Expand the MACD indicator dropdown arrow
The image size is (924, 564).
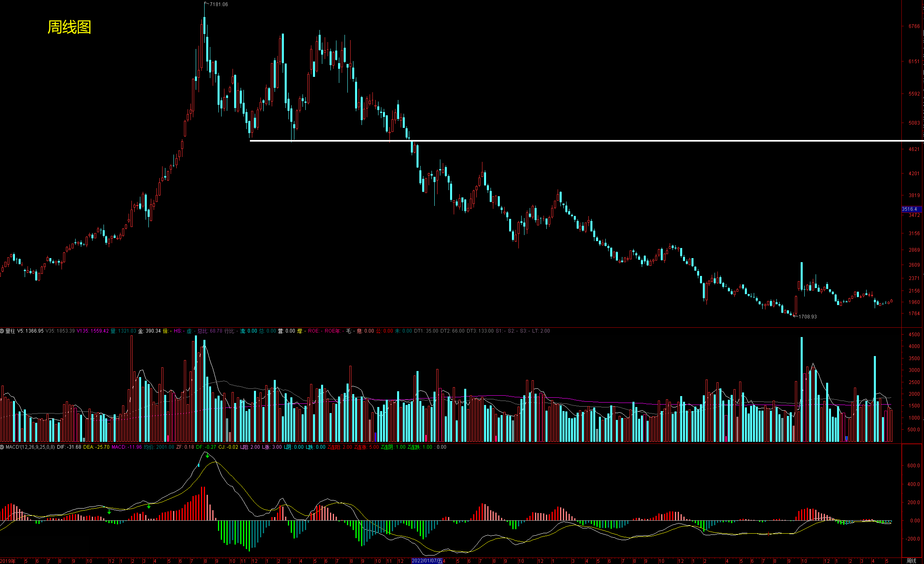2,447
